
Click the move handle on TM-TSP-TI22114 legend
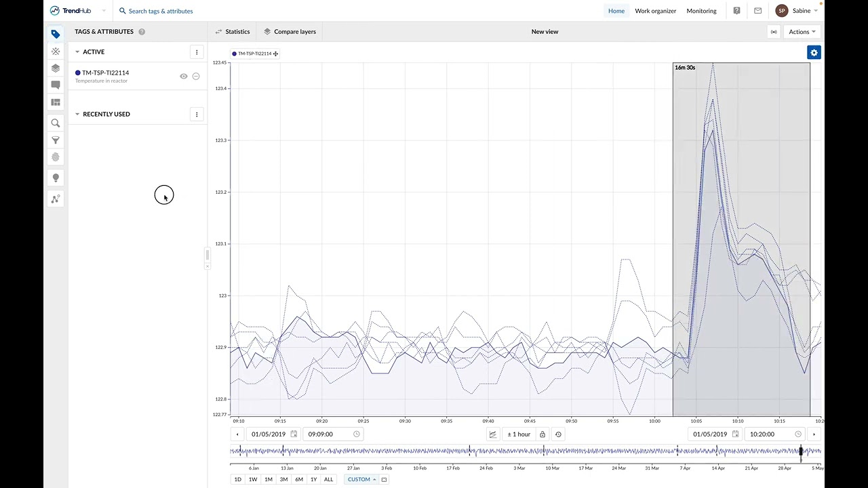tap(275, 54)
